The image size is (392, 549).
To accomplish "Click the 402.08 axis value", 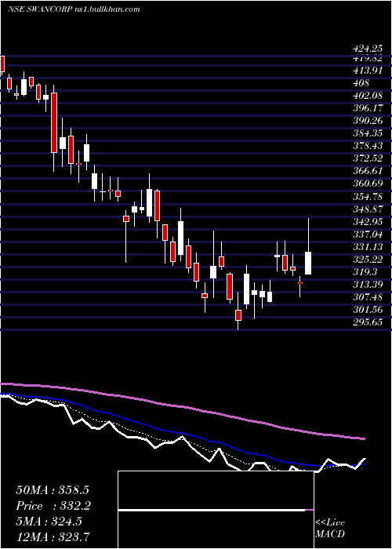I will click(368, 96).
